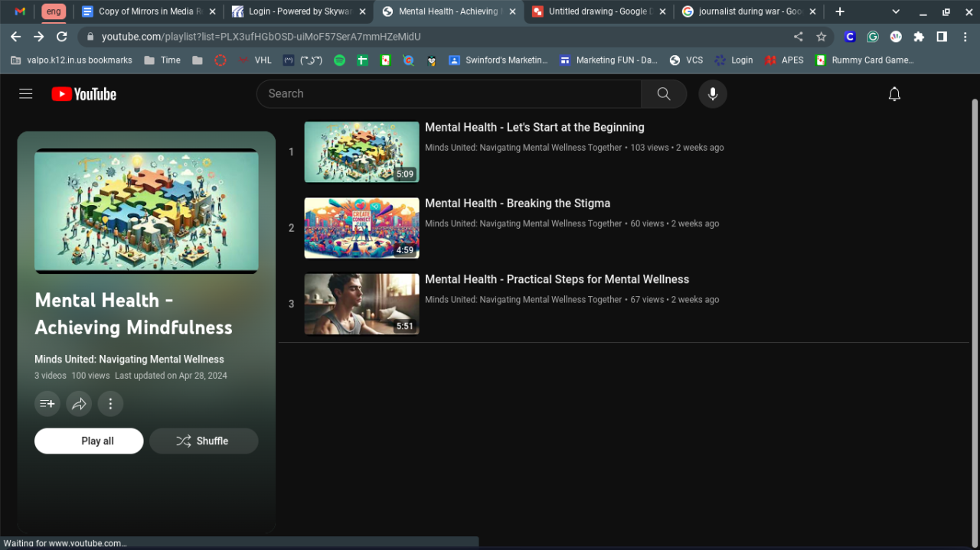Open the Extensions puzzle piece menu
Image resolution: width=980 pixels, height=550 pixels.
pos(919,37)
